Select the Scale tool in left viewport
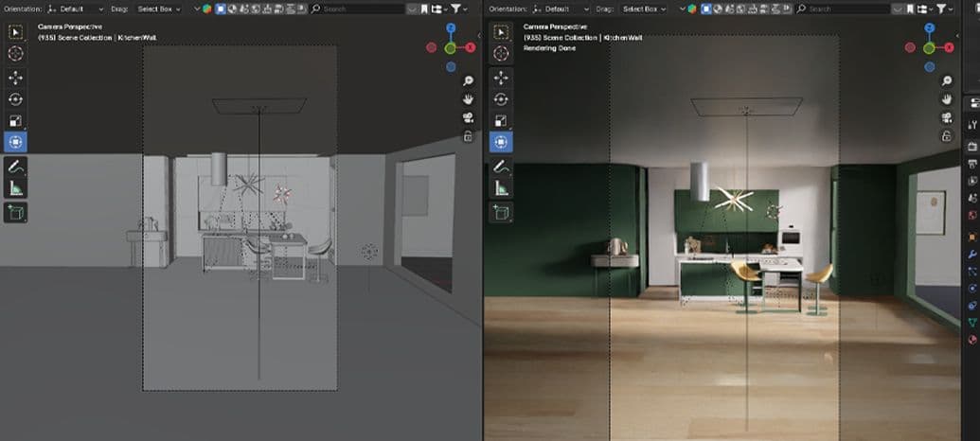This screenshot has width=980, height=441. [x=16, y=120]
